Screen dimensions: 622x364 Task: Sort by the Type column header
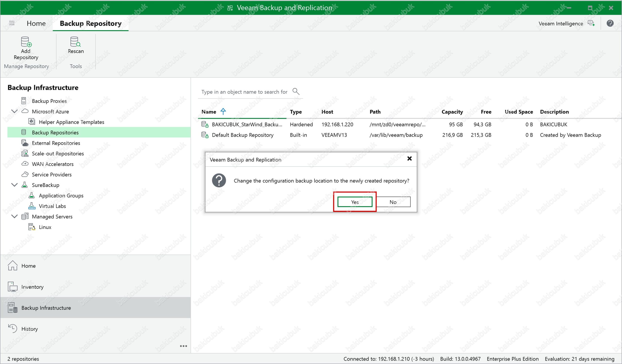(296, 112)
